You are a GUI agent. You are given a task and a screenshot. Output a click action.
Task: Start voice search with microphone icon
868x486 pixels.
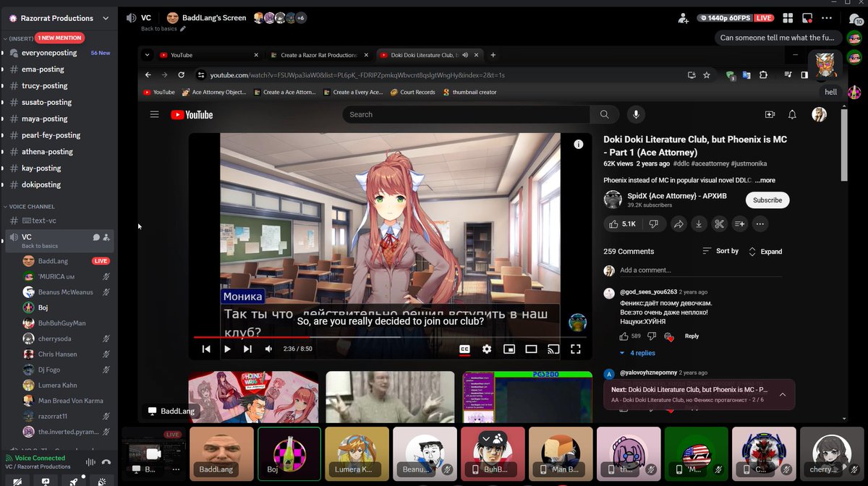pyautogui.click(x=636, y=114)
